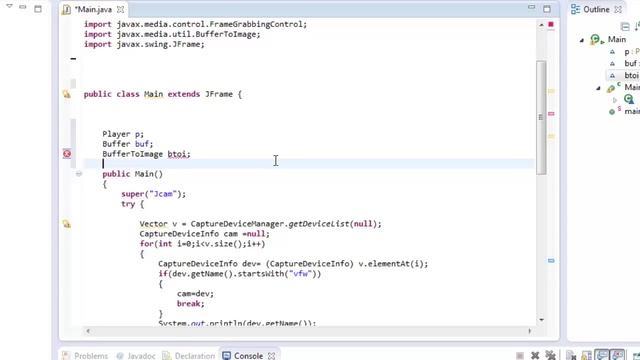This screenshot has height=360, width=640.
Task: Expand the anonymous class node in Outline
Action: 615,100
